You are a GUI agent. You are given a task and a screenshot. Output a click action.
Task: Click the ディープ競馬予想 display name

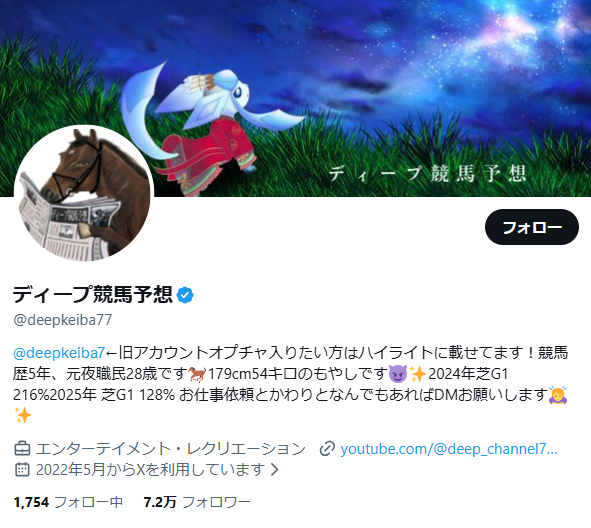click(x=93, y=295)
